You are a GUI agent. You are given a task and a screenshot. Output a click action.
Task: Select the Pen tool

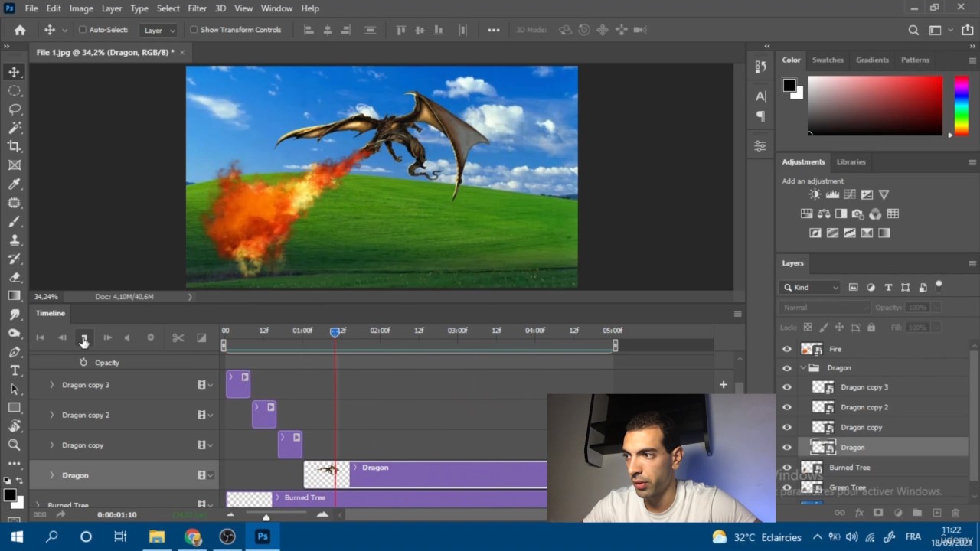(15, 352)
